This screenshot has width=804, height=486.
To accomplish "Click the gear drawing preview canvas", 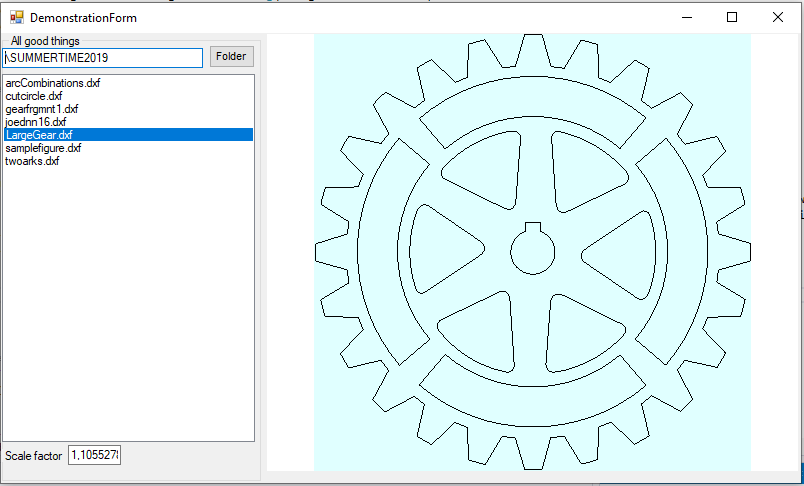I will click(532, 252).
